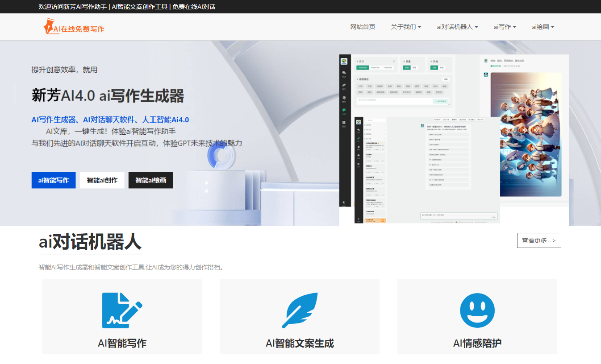
Task: Expand the ai绘画 navigation dropdown
Action: click(543, 27)
